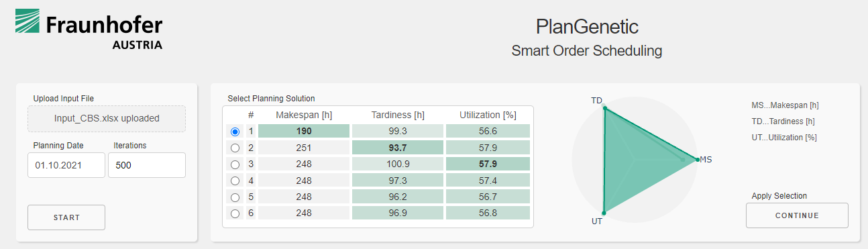Screen dimensions: 868x249
Task: Click CONTINUE to apply selection
Action: (x=797, y=215)
